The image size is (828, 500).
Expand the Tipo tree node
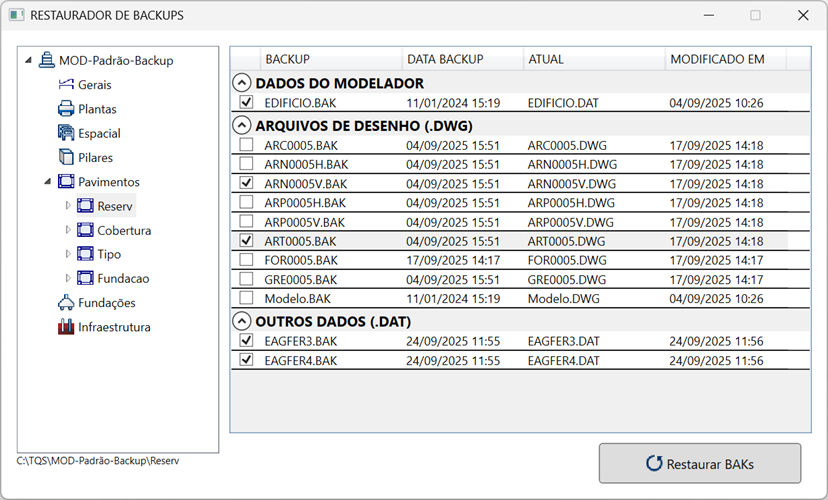pyautogui.click(x=68, y=254)
